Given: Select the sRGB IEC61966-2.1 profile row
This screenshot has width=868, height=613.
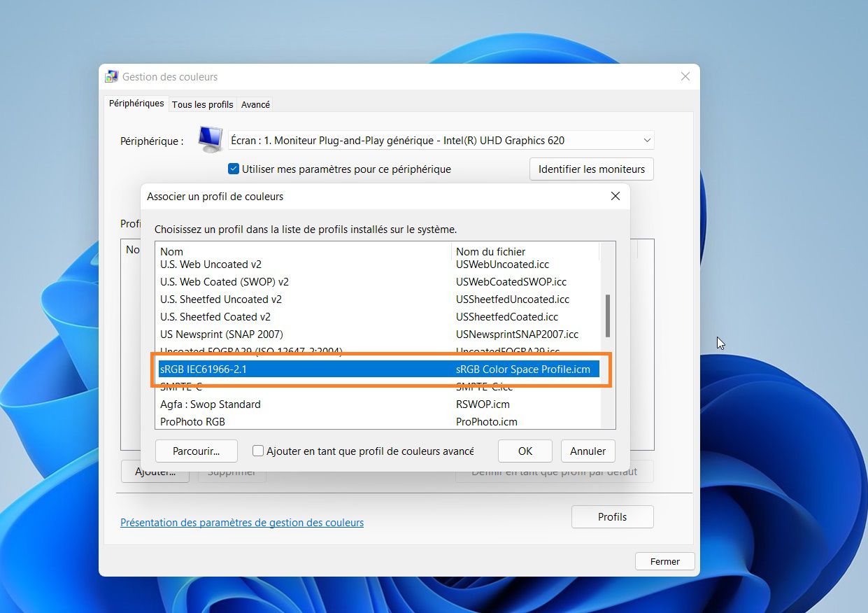Looking at the screenshot, I should pos(378,369).
